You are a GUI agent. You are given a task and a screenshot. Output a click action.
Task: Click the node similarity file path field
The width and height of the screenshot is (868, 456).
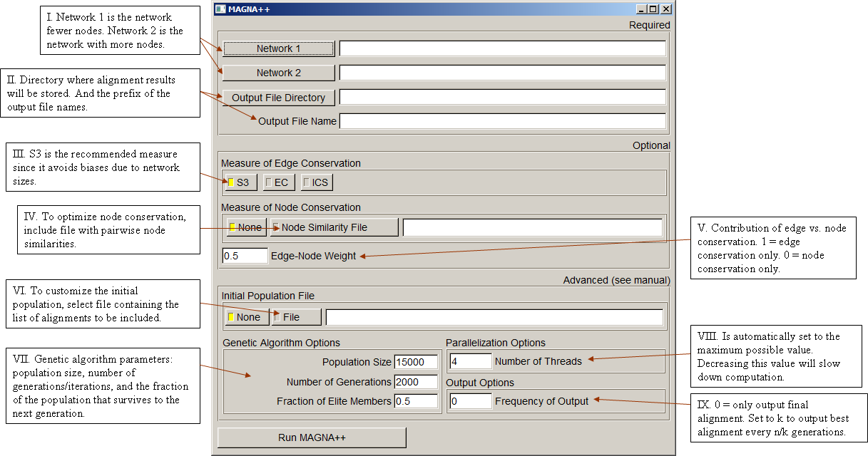(532, 227)
